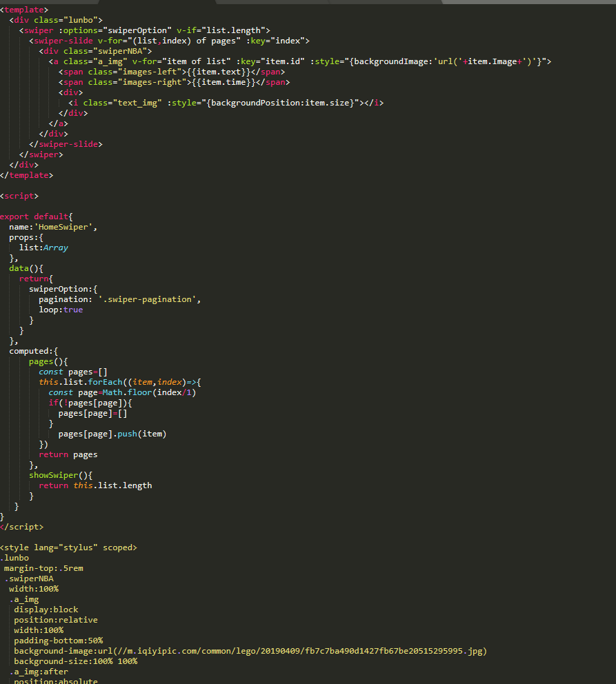Click the computed:{ line
This screenshot has width=616, height=684.
[34, 351]
